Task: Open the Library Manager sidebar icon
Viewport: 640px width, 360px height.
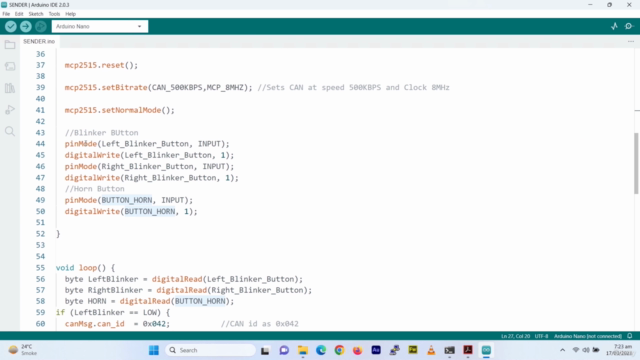Action: tap(10, 88)
